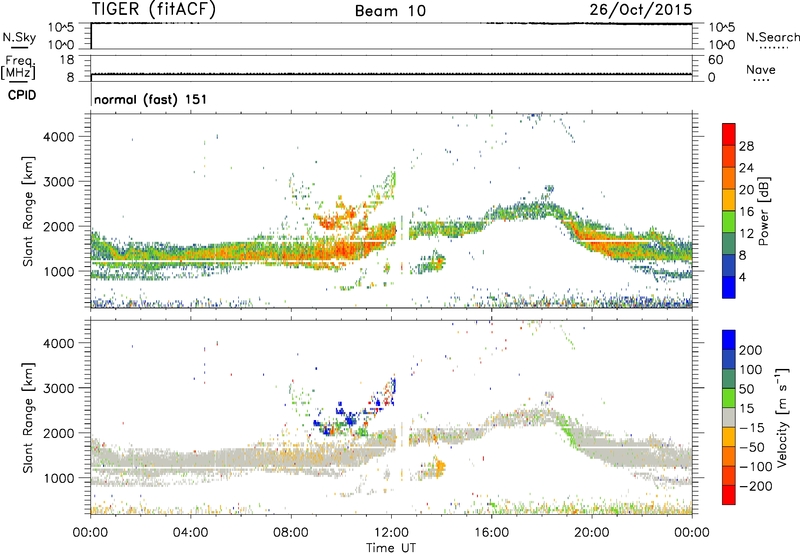The height and width of the screenshot is (554, 800).
Task: Select the orange 20–24 dB power swatch
Action: pyautogui.click(x=729, y=178)
